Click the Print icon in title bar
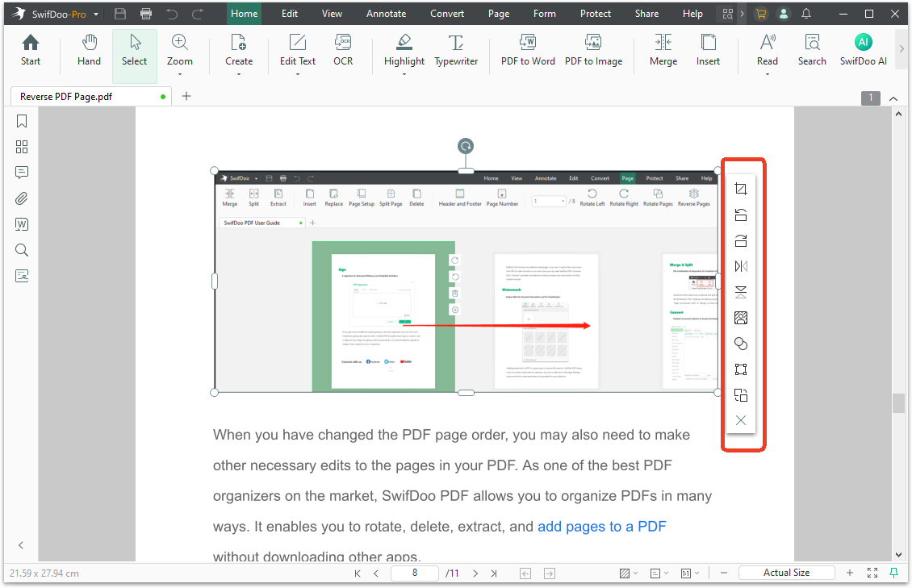This screenshot has width=912, height=588. coord(146,14)
